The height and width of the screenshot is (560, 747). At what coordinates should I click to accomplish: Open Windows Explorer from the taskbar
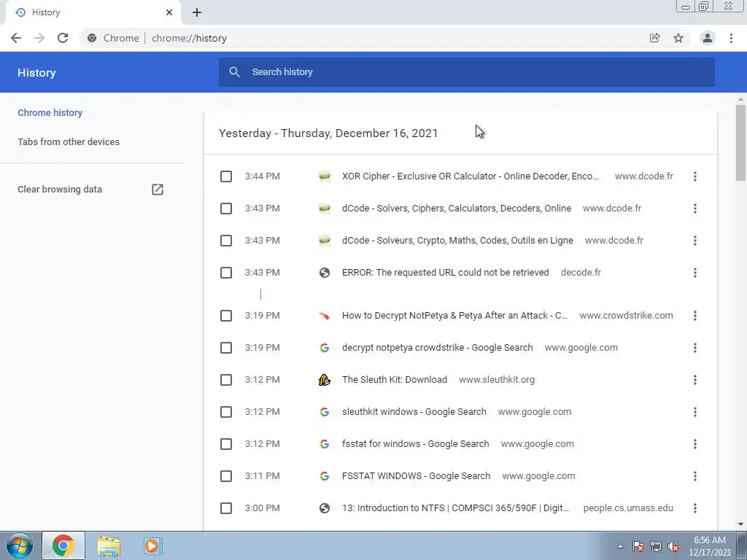coord(109,546)
